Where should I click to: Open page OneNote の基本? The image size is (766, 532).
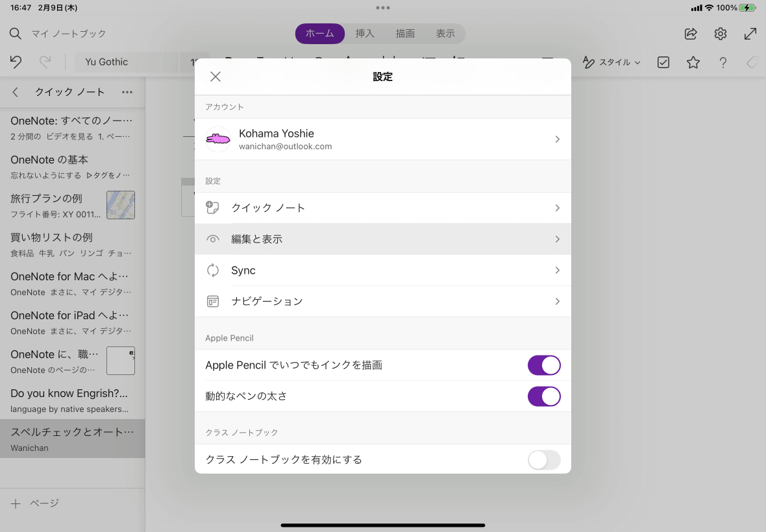click(x=72, y=167)
